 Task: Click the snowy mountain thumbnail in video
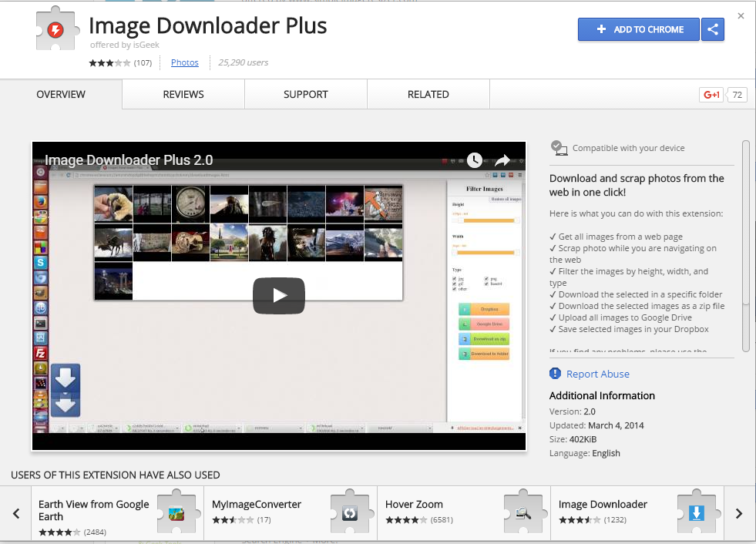pyautogui.click(x=344, y=243)
